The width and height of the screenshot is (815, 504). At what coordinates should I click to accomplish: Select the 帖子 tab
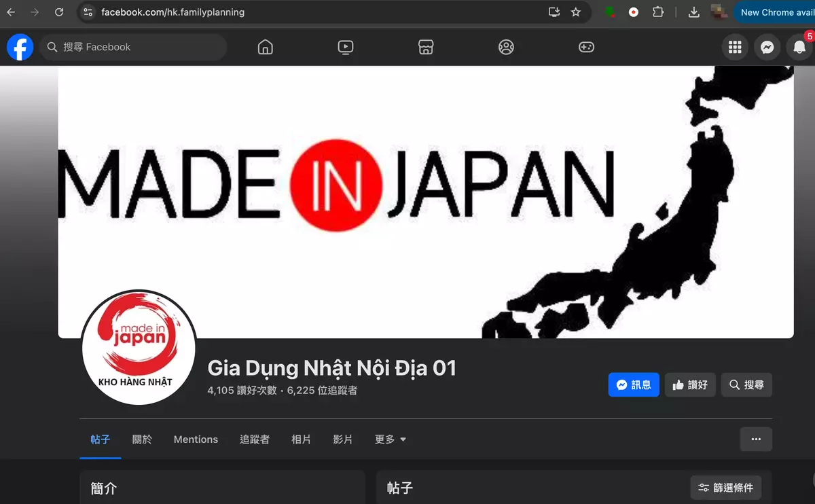click(x=101, y=439)
